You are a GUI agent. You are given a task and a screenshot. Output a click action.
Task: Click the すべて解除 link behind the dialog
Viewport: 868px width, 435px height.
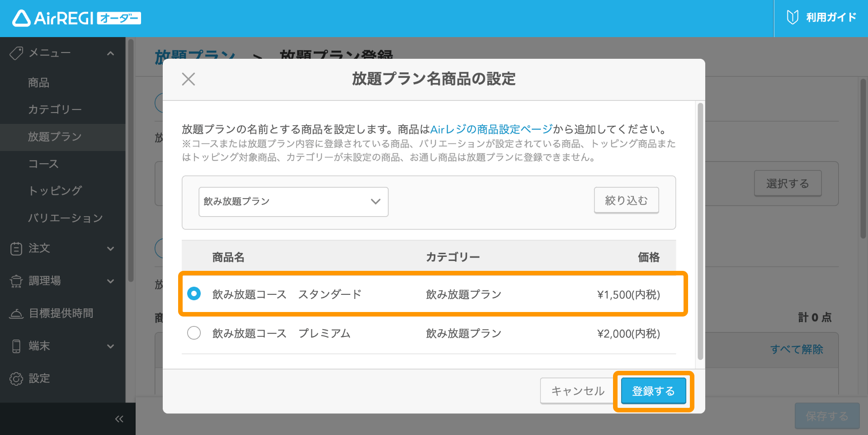click(x=797, y=349)
